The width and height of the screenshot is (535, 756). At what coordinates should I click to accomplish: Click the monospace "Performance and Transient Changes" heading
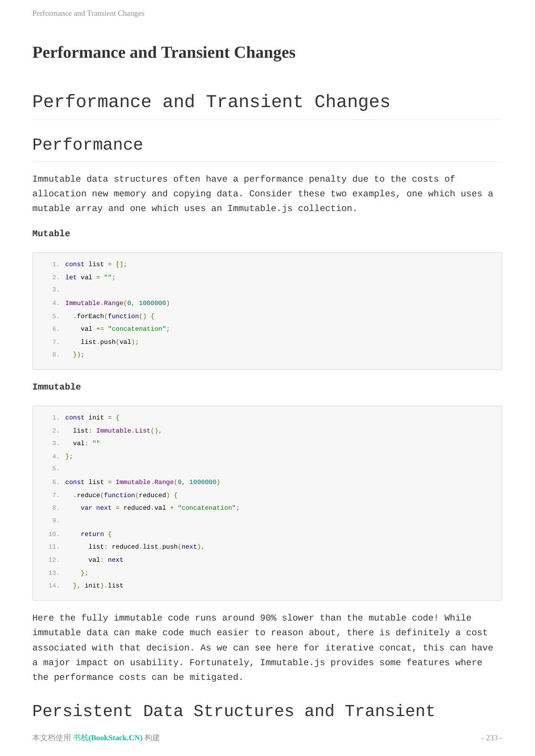click(211, 102)
